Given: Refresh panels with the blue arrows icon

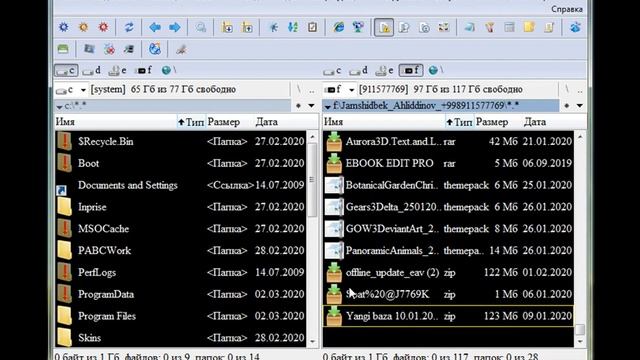Looking at the screenshot, I should pos(129,27).
